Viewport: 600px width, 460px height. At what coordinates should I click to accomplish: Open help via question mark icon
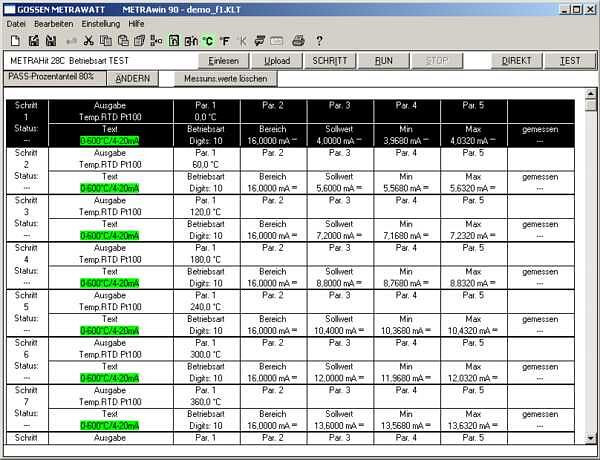(319, 40)
